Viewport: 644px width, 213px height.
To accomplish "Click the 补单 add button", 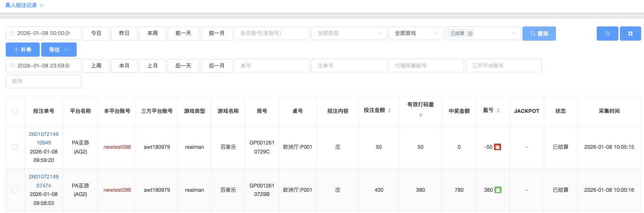I will 23,50.
